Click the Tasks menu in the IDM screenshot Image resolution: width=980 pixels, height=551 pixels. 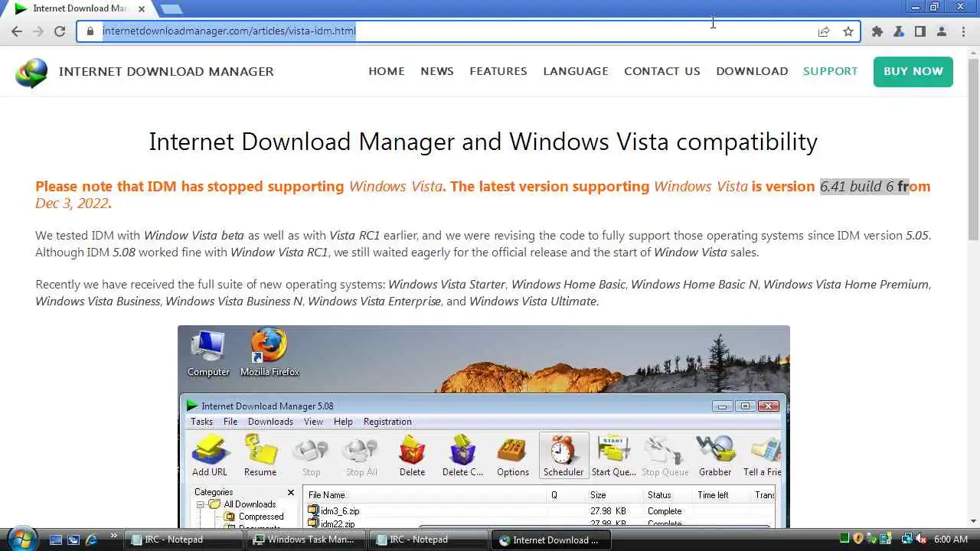(201, 422)
